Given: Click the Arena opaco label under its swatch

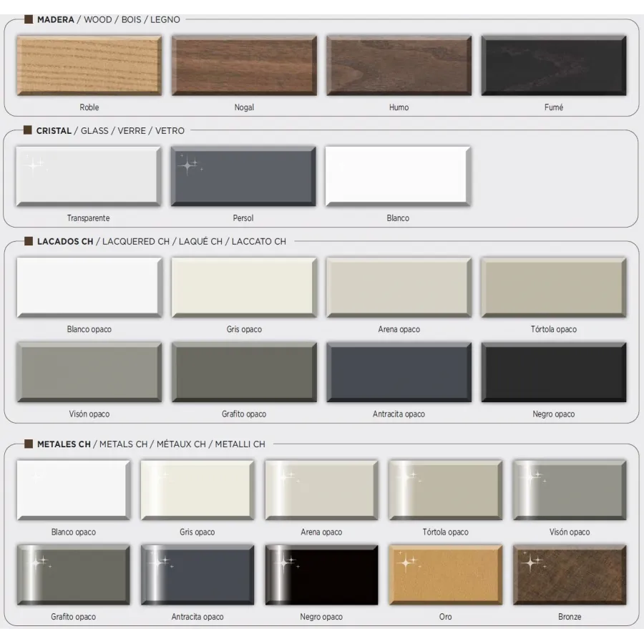Looking at the screenshot, I should [x=399, y=329].
